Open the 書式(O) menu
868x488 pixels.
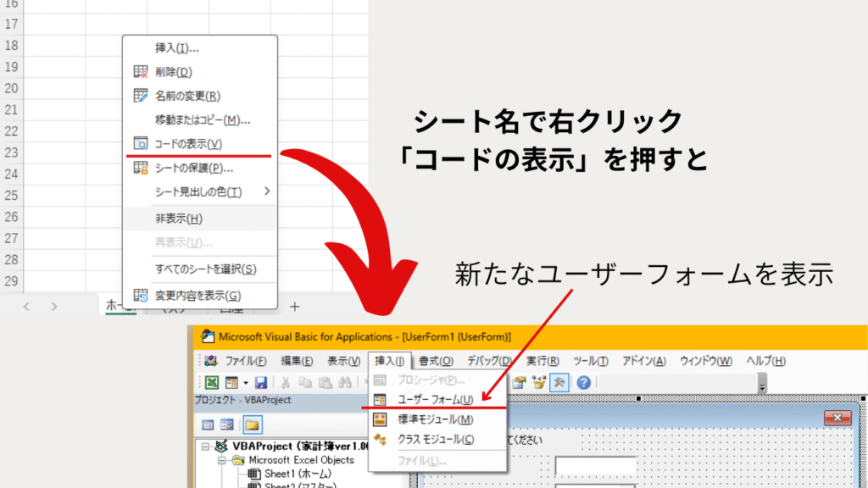coord(436,361)
